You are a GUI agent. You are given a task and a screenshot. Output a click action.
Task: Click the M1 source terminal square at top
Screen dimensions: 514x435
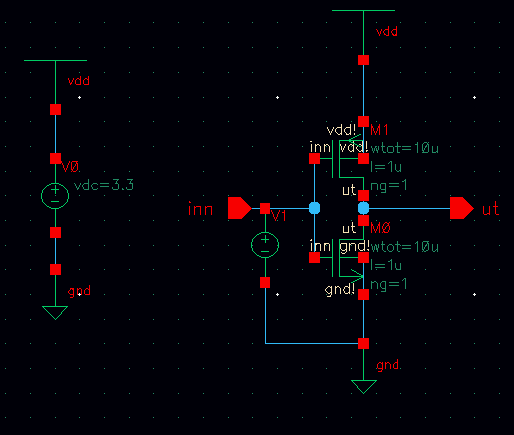(363, 122)
